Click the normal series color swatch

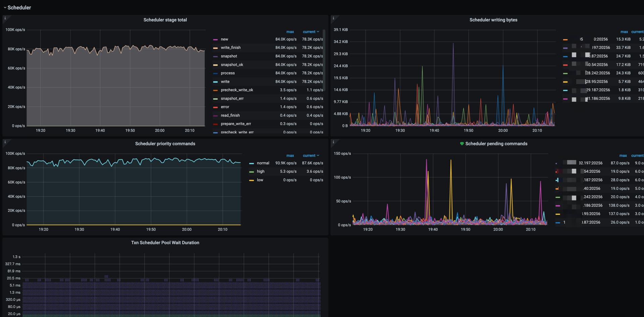tap(252, 163)
